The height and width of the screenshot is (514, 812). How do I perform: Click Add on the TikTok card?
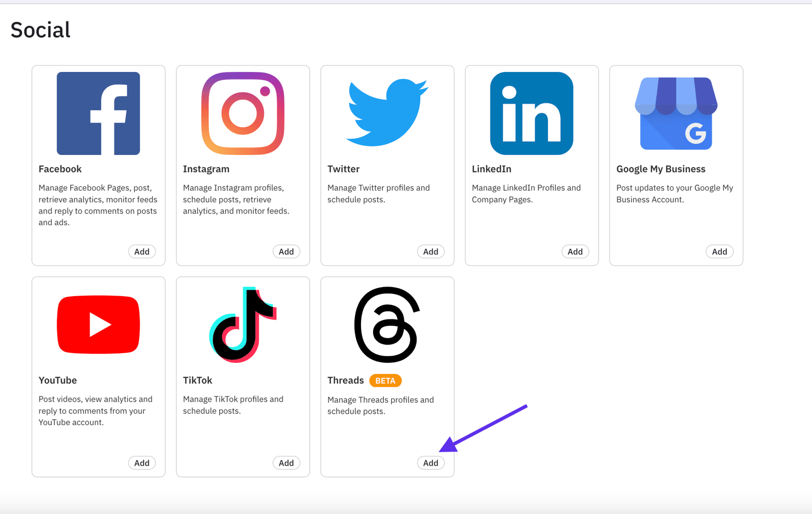(x=286, y=462)
